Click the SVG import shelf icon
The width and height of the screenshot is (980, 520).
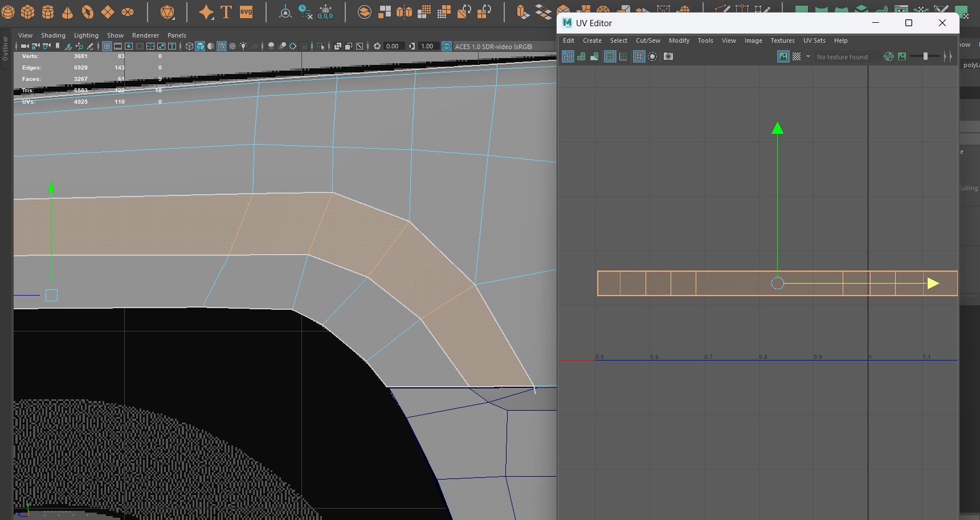246,12
